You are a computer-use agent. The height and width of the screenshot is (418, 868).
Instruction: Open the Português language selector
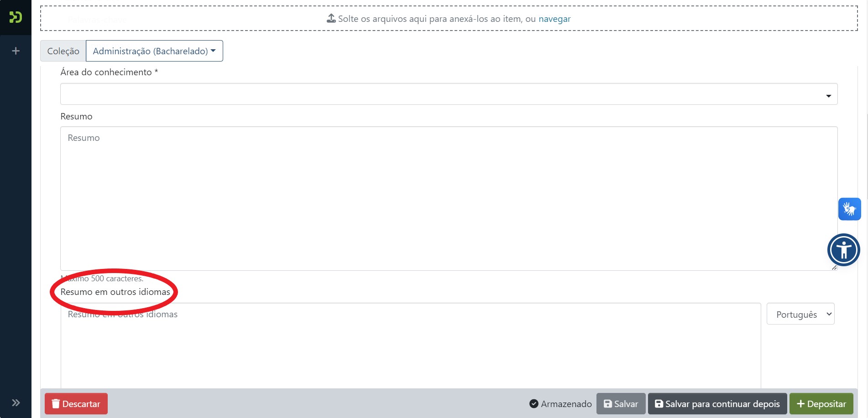point(800,314)
